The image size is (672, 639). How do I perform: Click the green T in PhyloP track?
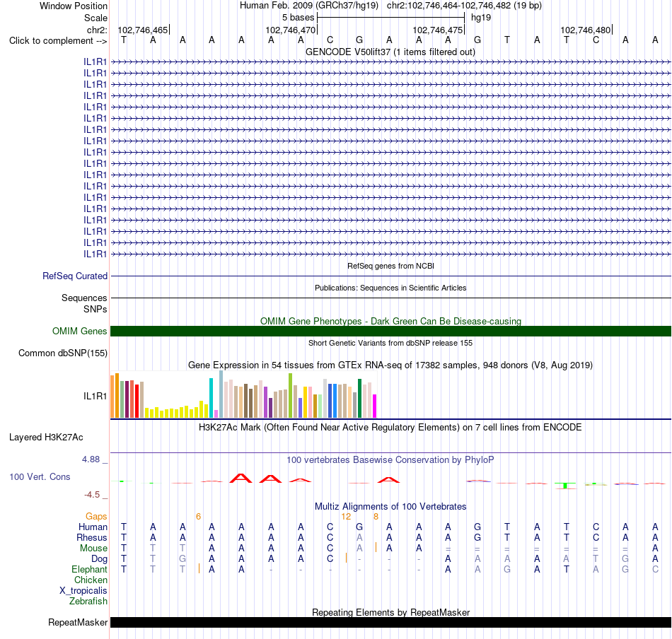(x=566, y=486)
